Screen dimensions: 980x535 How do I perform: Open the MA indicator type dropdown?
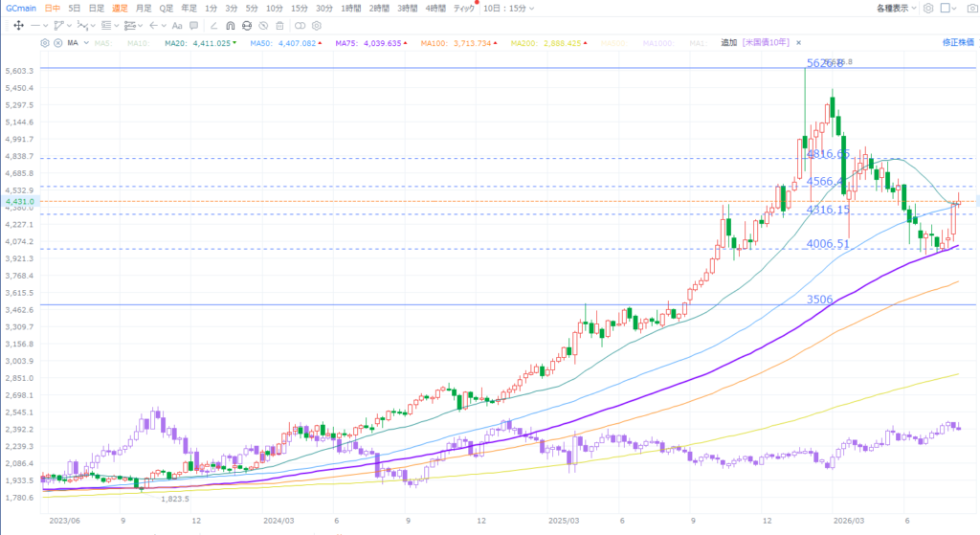pos(86,43)
